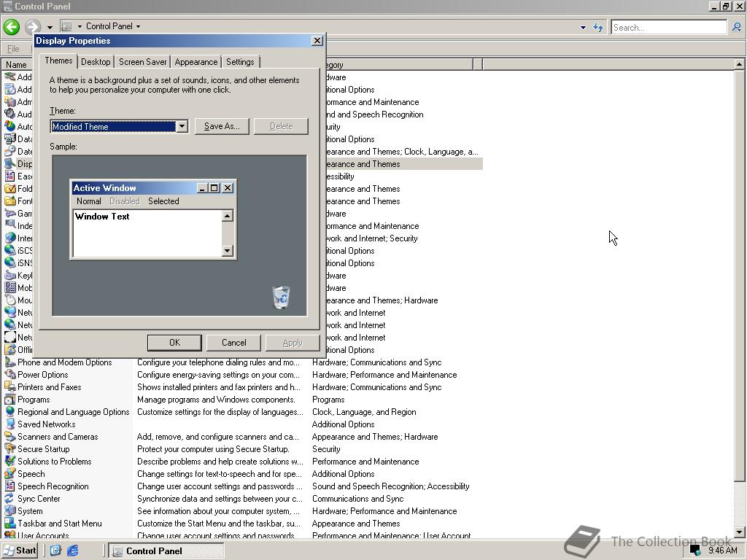Select 'Hardware; Communications and Sync' for Phone row

coord(377,362)
